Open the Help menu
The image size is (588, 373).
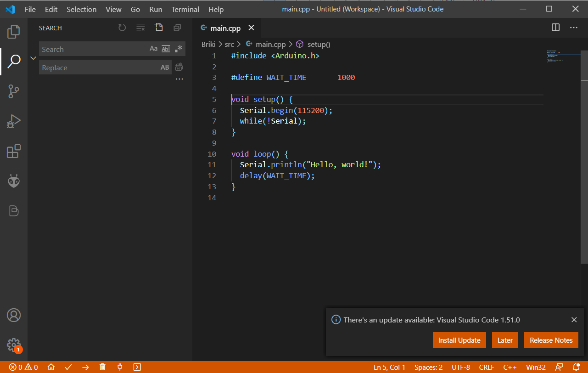tap(216, 9)
